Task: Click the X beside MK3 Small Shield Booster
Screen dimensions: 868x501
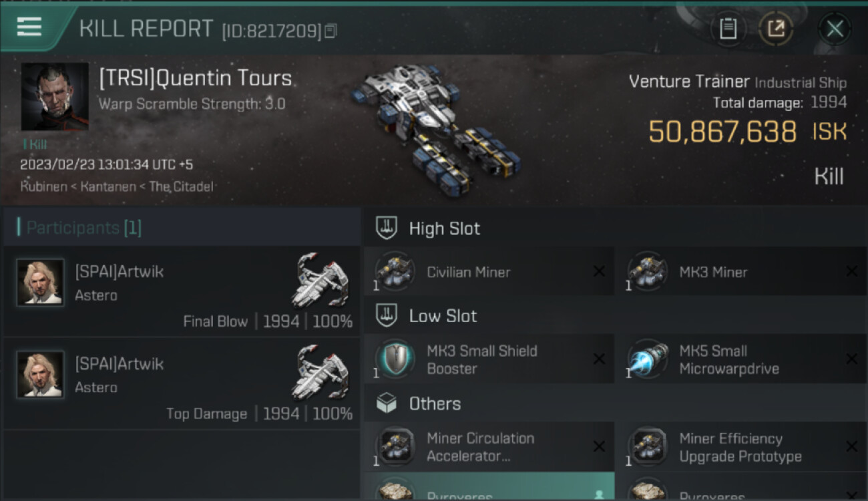Action: (599, 359)
